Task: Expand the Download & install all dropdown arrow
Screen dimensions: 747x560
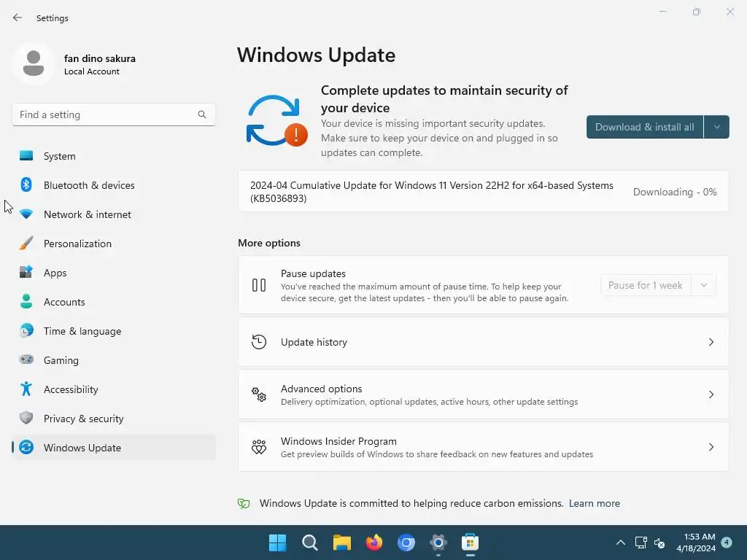Action: click(716, 127)
